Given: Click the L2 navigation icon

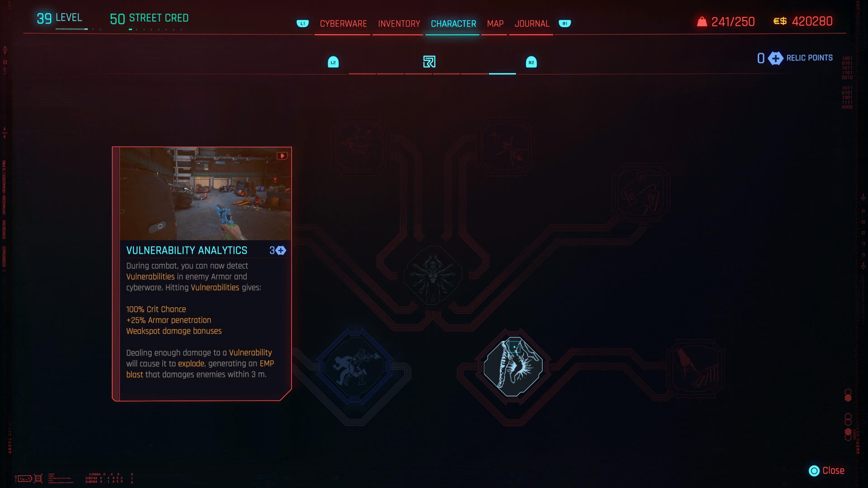Looking at the screenshot, I should tap(333, 62).
